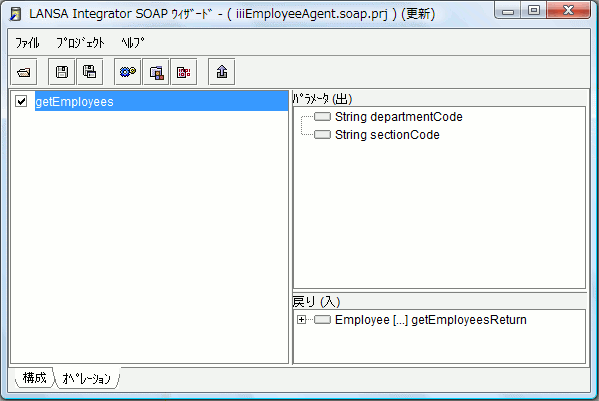This screenshot has width=599, height=401.
Task: Open the プロジェクト menu
Action: coord(80,43)
